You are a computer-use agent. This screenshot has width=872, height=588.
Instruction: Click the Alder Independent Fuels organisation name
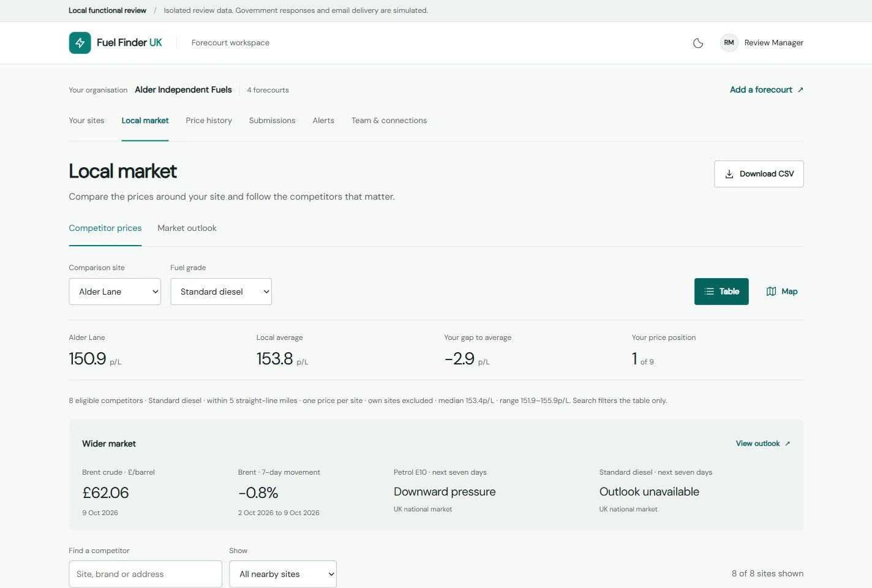pyautogui.click(x=183, y=89)
